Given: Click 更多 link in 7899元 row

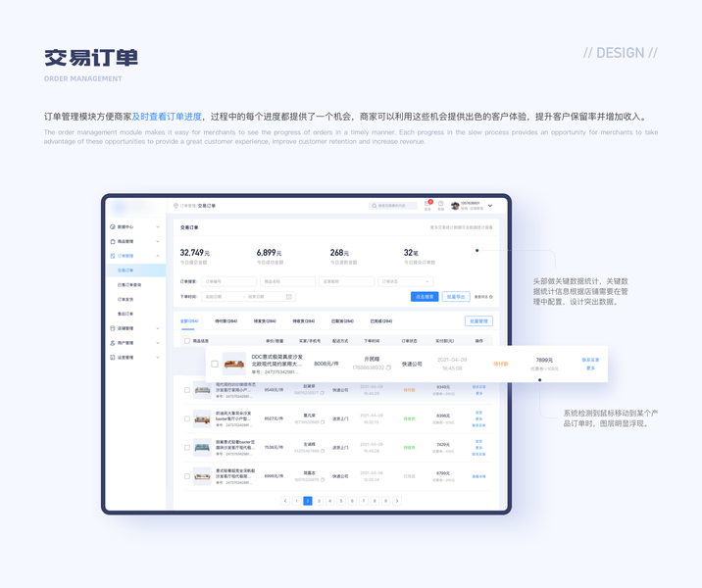Looking at the screenshot, I should point(590,368).
